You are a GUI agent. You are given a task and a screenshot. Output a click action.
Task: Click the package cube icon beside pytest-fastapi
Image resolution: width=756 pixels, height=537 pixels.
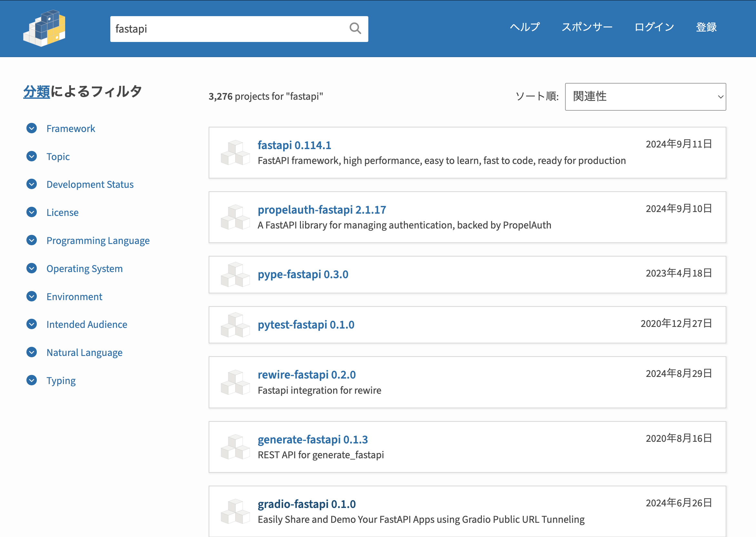(x=235, y=325)
